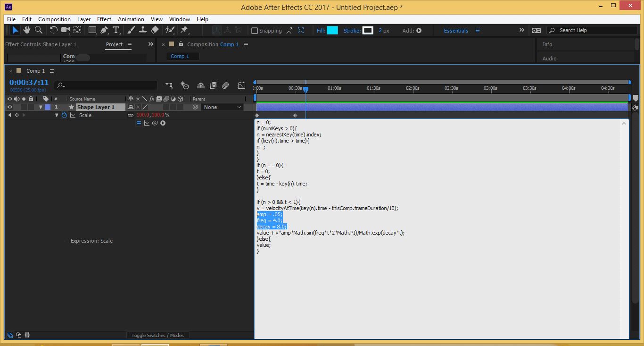Toggle the expression enable equals switch
The height and width of the screenshot is (346, 644).
[x=139, y=123]
